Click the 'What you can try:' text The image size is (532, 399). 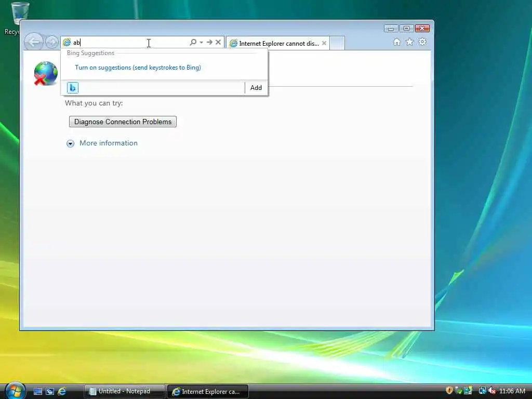tap(94, 103)
